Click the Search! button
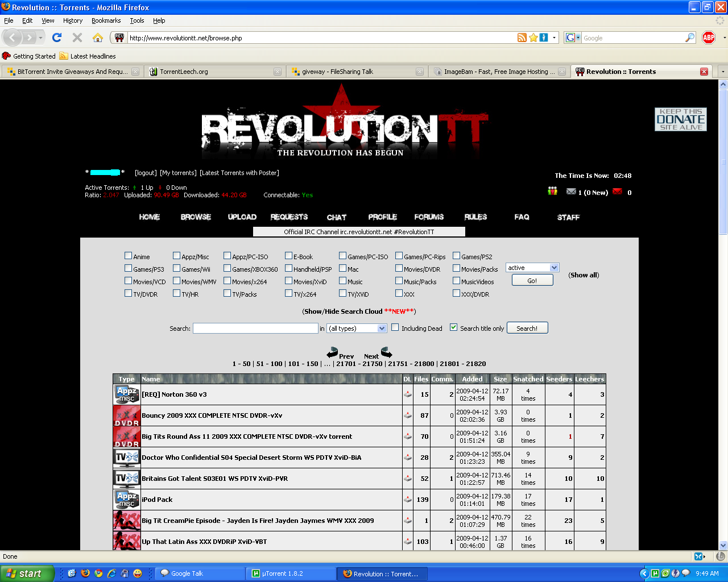 (x=527, y=328)
